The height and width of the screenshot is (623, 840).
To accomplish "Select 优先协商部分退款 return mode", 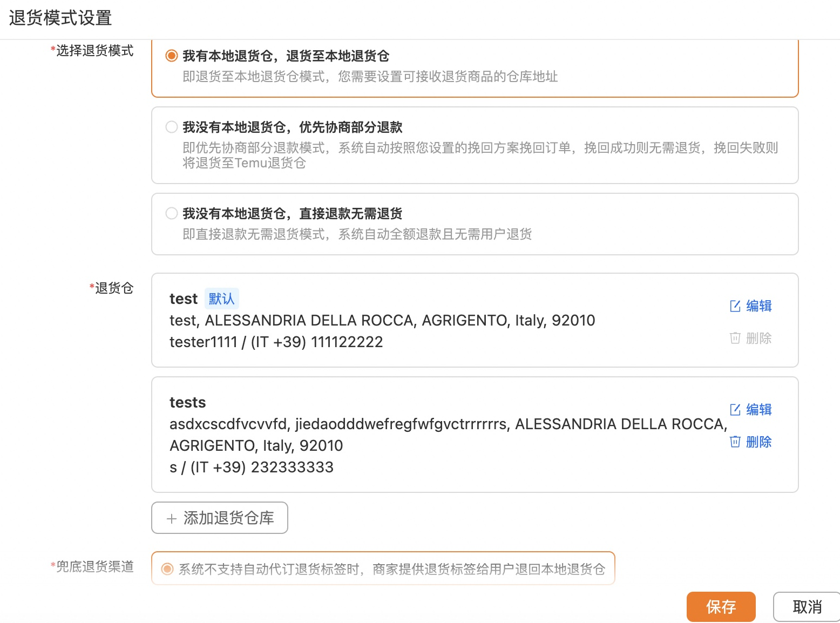I will click(171, 127).
